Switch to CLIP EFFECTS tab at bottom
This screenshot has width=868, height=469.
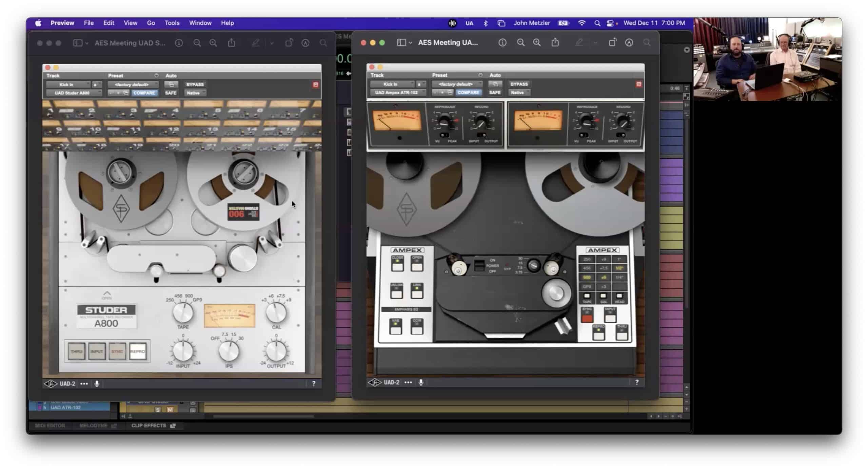pyautogui.click(x=153, y=426)
